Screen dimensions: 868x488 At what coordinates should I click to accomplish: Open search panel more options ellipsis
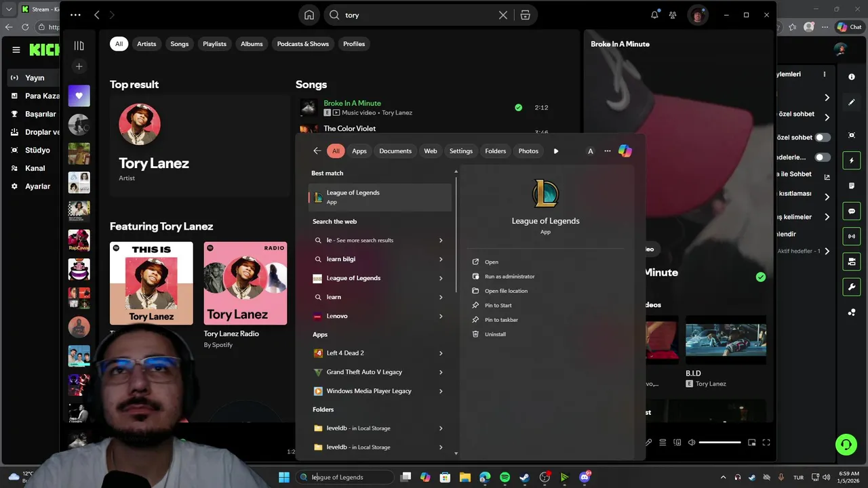pos(608,151)
